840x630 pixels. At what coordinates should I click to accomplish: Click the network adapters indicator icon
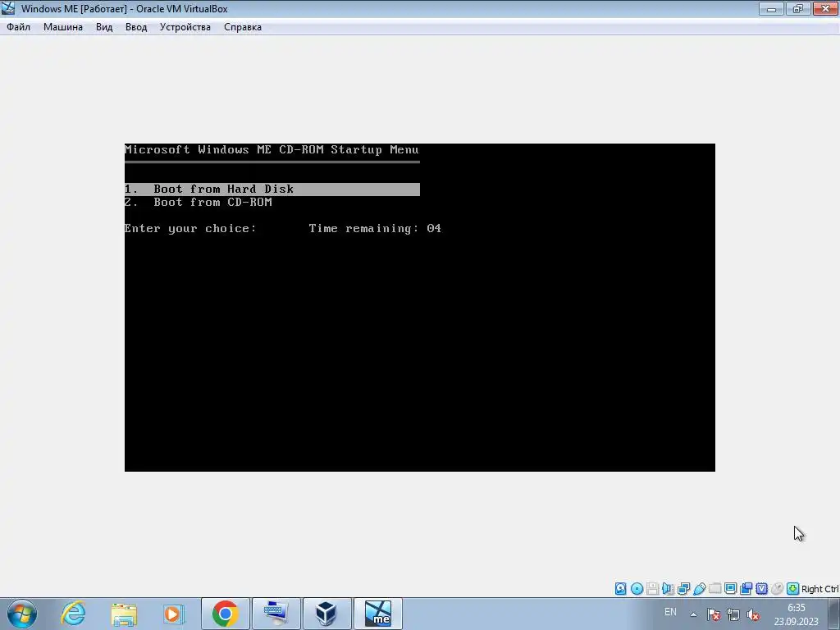tap(683, 589)
